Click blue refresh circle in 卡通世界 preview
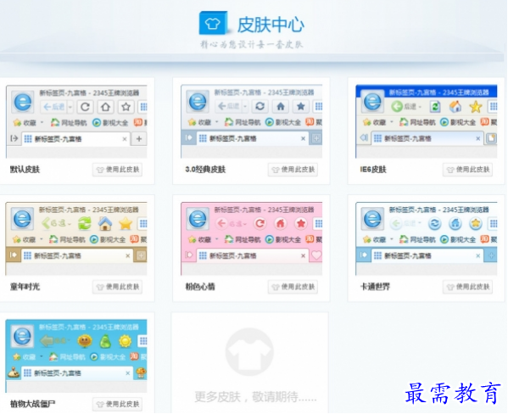508x420 pixels. (435, 223)
